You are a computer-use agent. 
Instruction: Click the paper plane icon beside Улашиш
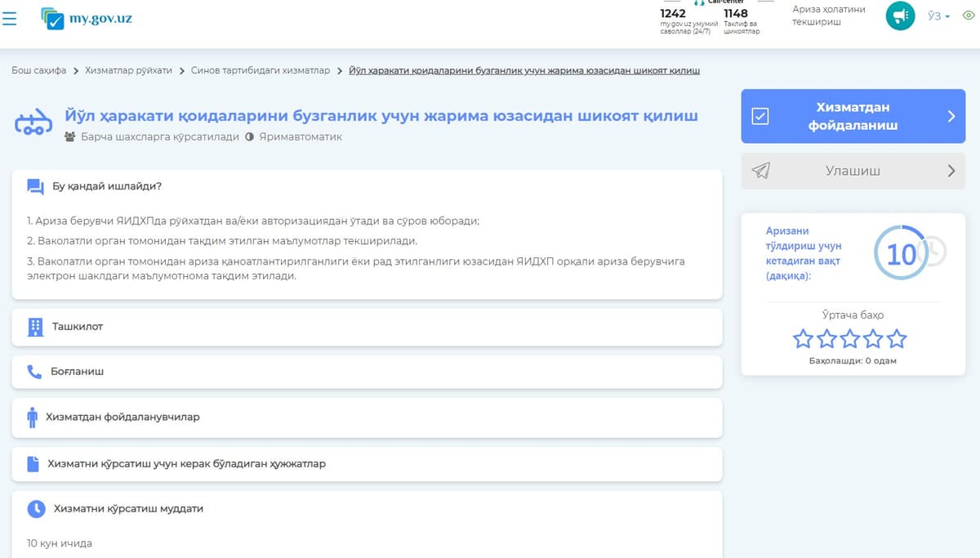pyautogui.click(x=760, y=171)
